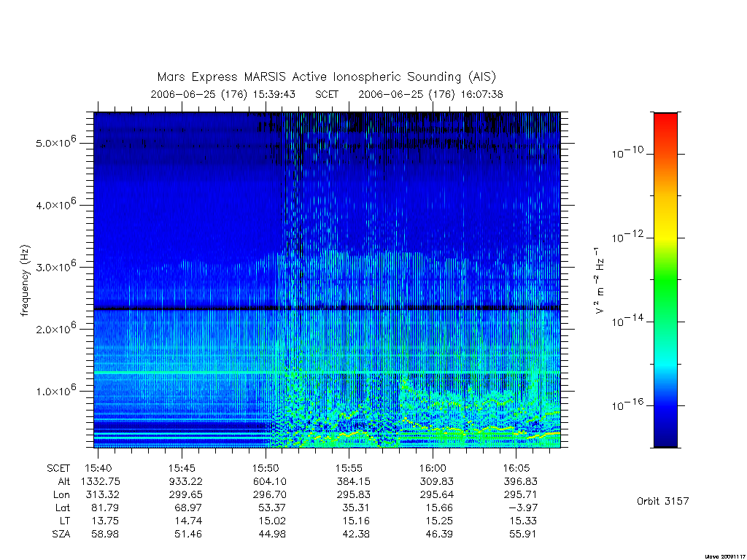747x560 pixels.
Task: Click the 15:50 SCET time tick label
Action: click(x=266, y=468)
